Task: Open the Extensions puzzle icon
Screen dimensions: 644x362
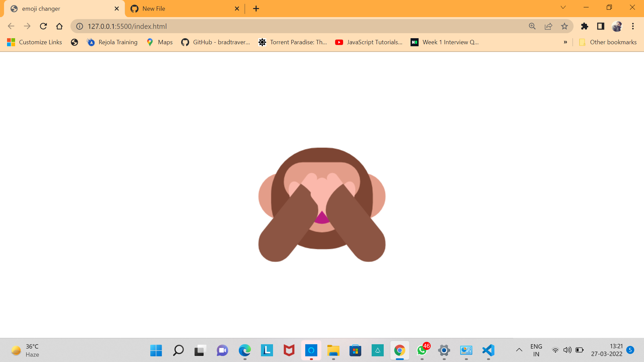Action: pos(585,26)
